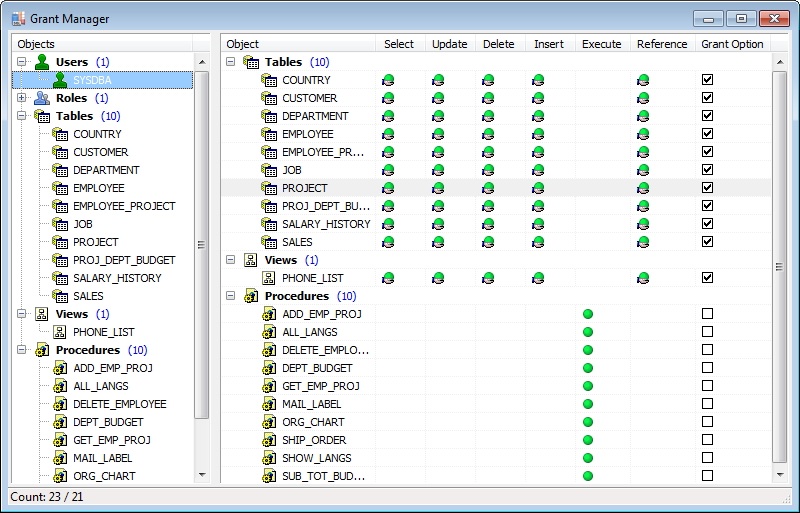The width and height of the screenshot is (800, 513).
Task: Click Execute green dot for ORG_CHART in grid
Action: tap(588, 422)
